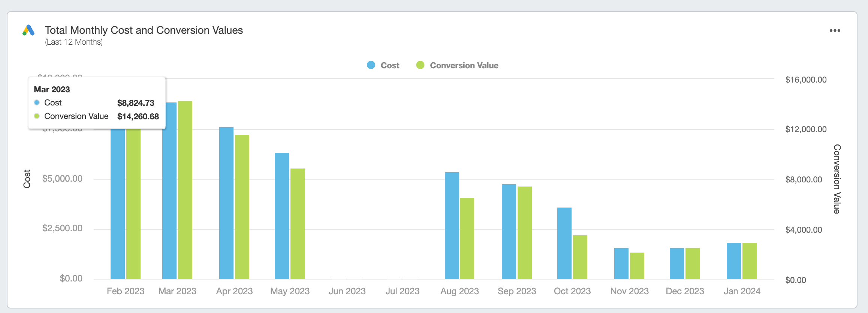Toggle the Conversion Value legend item

coord(457,65)
